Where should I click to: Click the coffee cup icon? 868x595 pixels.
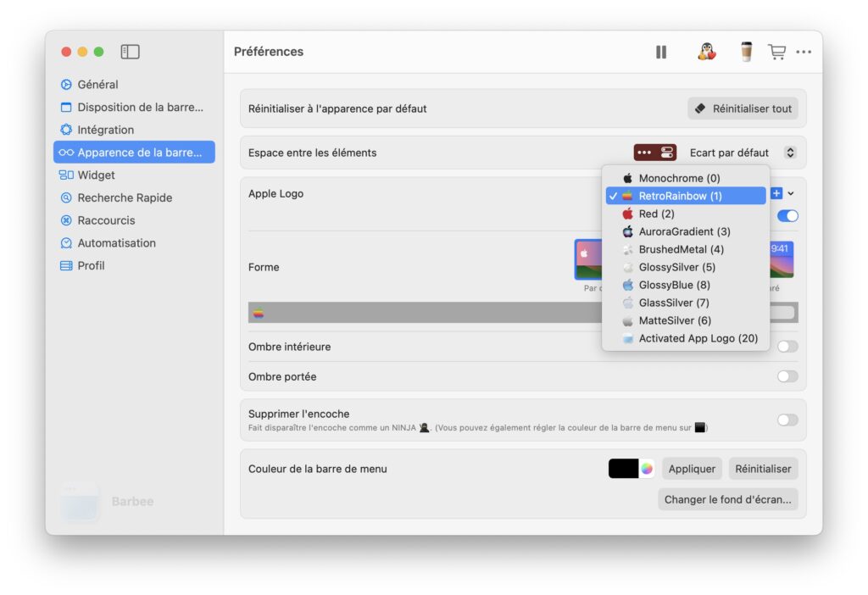click(746, 52)
